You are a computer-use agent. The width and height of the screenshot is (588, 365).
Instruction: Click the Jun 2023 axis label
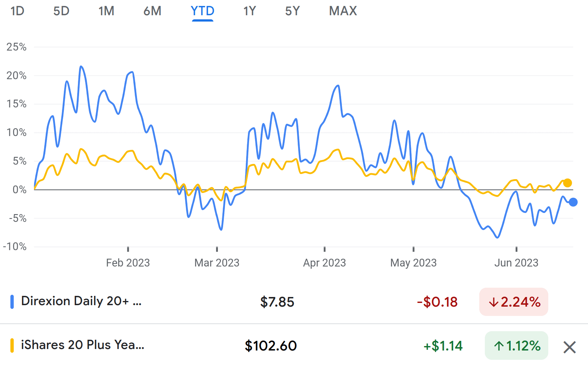pyautogui.click(x=516, y=263)
